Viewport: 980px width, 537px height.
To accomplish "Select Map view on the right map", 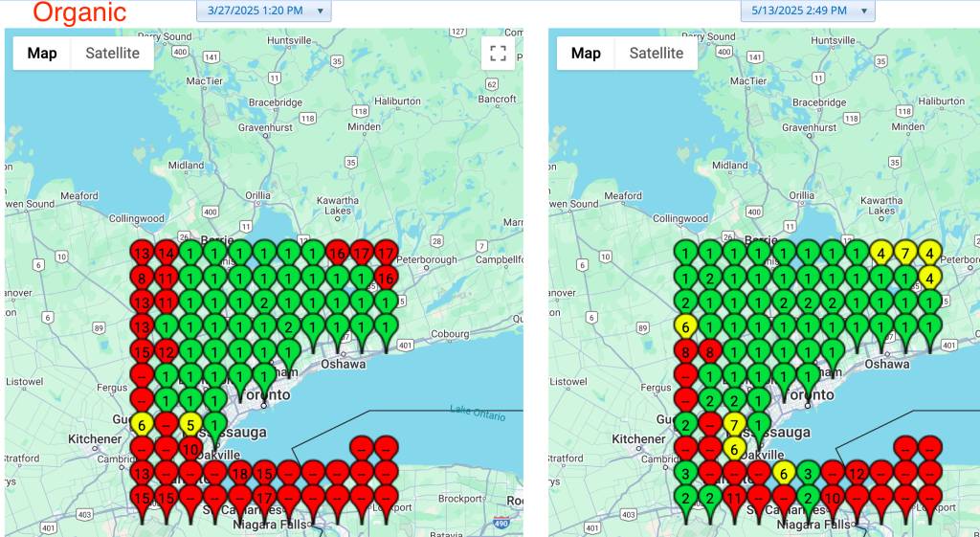I will point(585,54).
